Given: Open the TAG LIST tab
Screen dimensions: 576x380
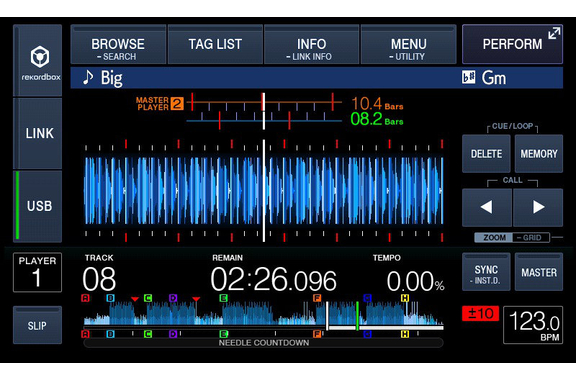Looking at the screenshot, I should (x=215, y=44).
